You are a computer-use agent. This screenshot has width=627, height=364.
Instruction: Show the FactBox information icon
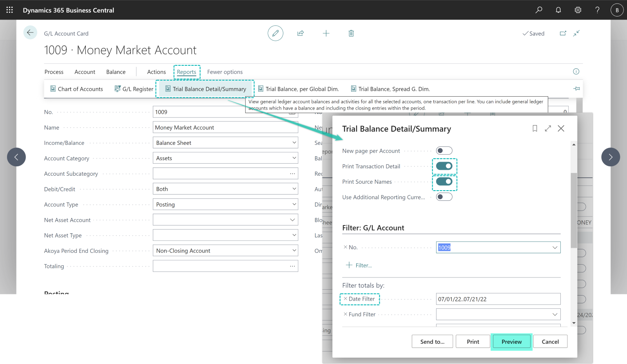point(576,71)
